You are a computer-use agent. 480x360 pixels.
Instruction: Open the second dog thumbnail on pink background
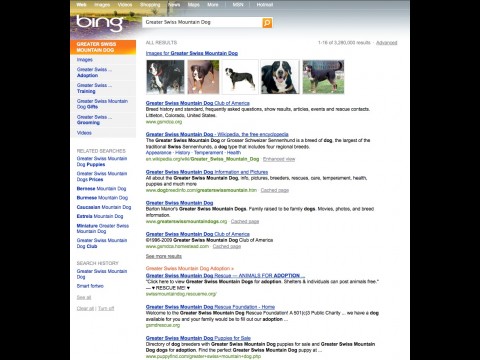pos(203,77)
